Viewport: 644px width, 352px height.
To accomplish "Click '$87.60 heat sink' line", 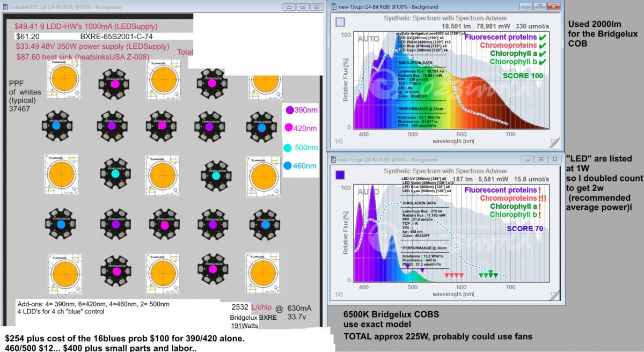I will pyautogui.click(x=83, y=56).
